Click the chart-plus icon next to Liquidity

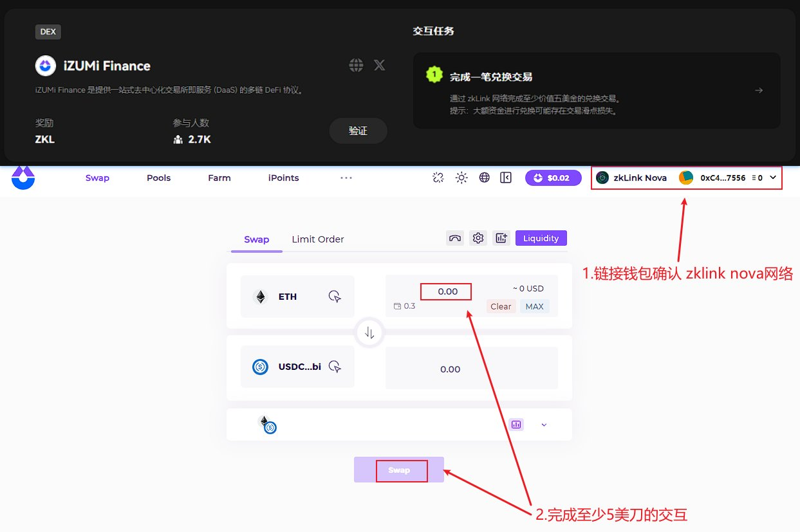[x=501, y=238]
